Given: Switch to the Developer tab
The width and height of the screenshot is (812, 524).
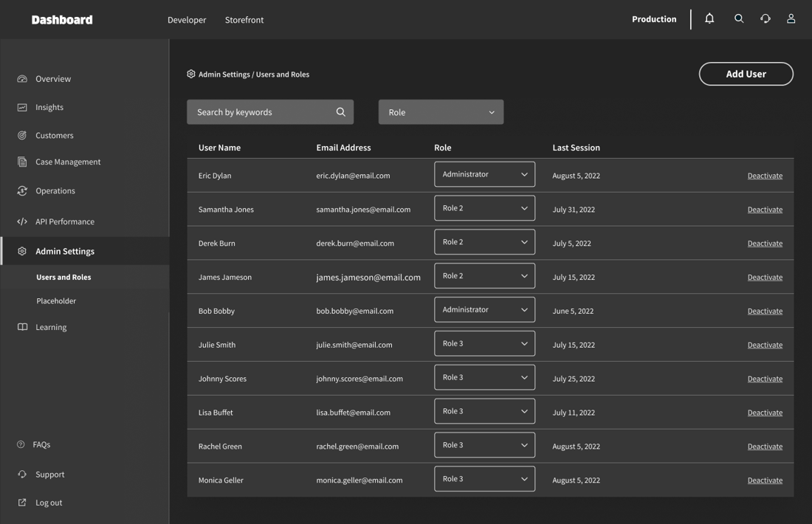Looking at the screenshot, I should 186,20.
